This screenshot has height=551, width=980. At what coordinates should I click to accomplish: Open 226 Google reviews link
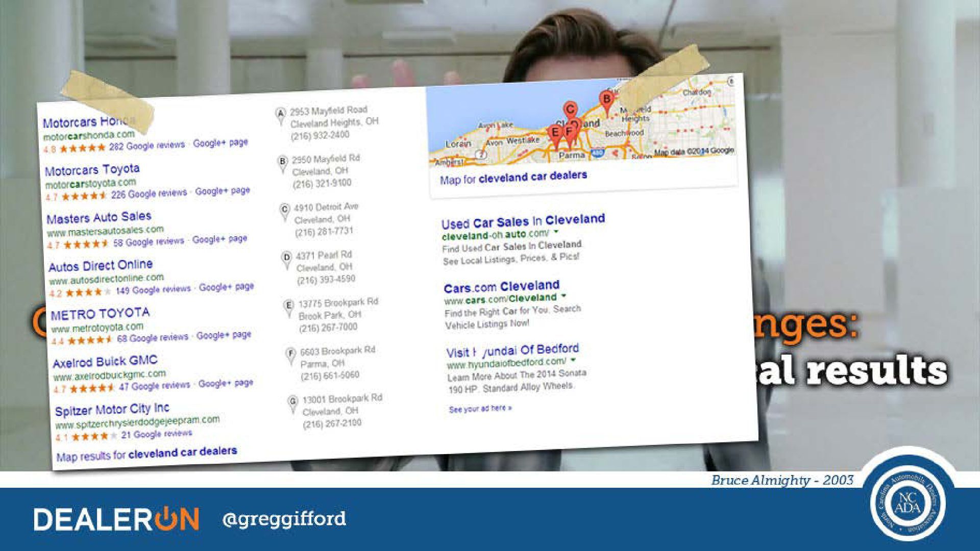coord(149,194)
